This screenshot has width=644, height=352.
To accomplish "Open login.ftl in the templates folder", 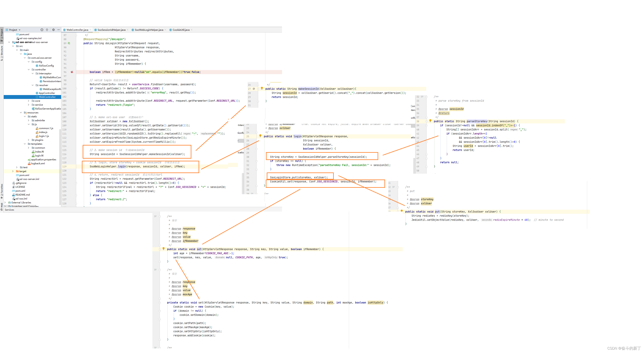I will (39, 155).
